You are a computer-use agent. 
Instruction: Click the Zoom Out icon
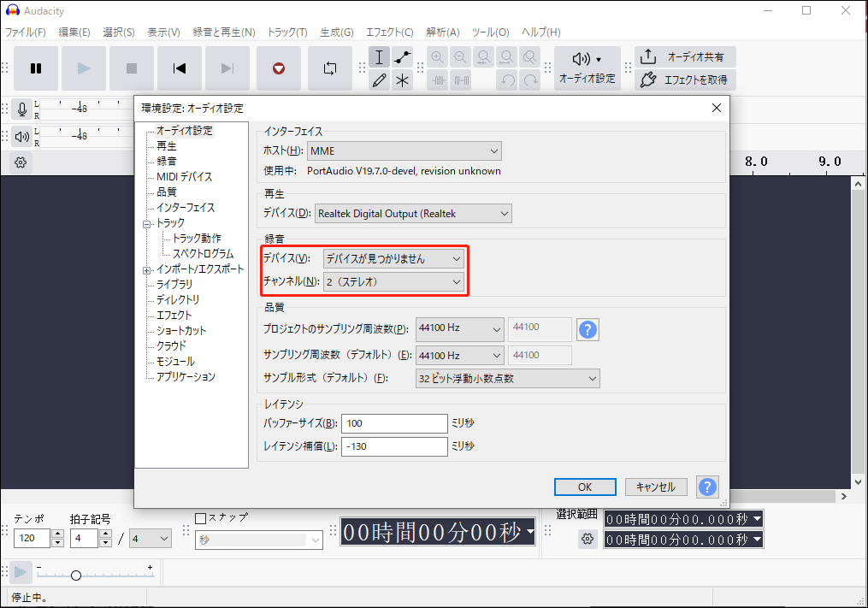(461, 57)
